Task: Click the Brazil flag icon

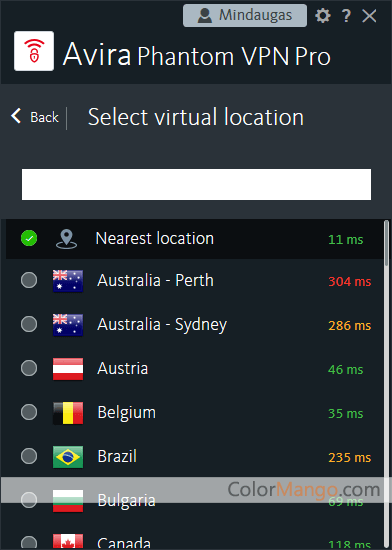Action: 68,457
